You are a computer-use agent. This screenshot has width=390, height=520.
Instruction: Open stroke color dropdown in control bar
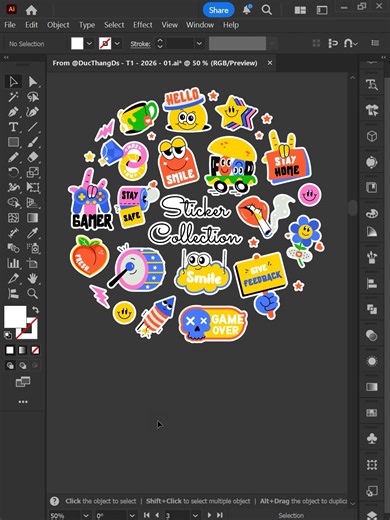(x=117, y=43)
